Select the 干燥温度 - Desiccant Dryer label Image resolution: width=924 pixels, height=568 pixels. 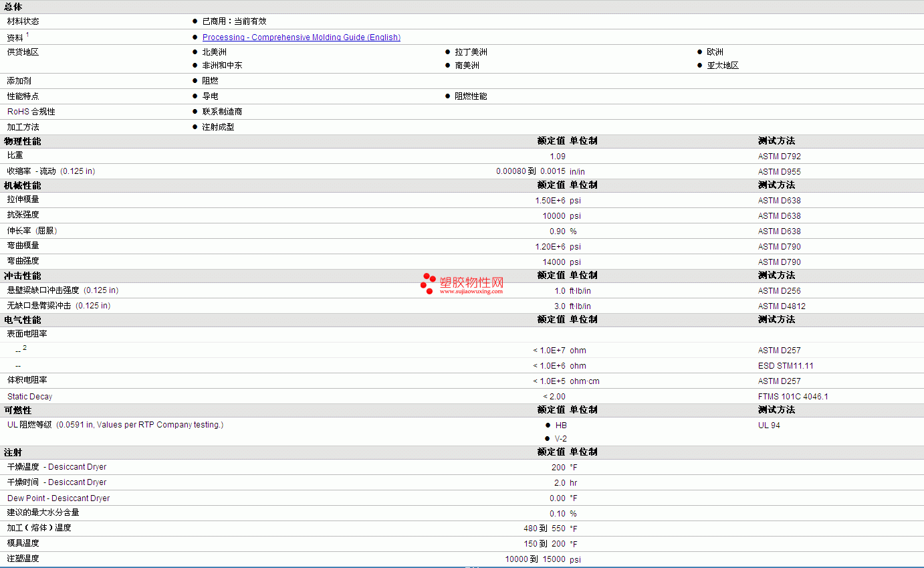click(x=57, y=467)
